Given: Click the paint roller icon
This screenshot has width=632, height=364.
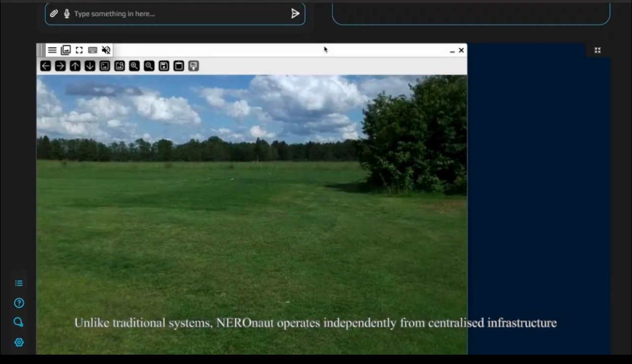Looking at the screenshot, I should coord(193,66).
